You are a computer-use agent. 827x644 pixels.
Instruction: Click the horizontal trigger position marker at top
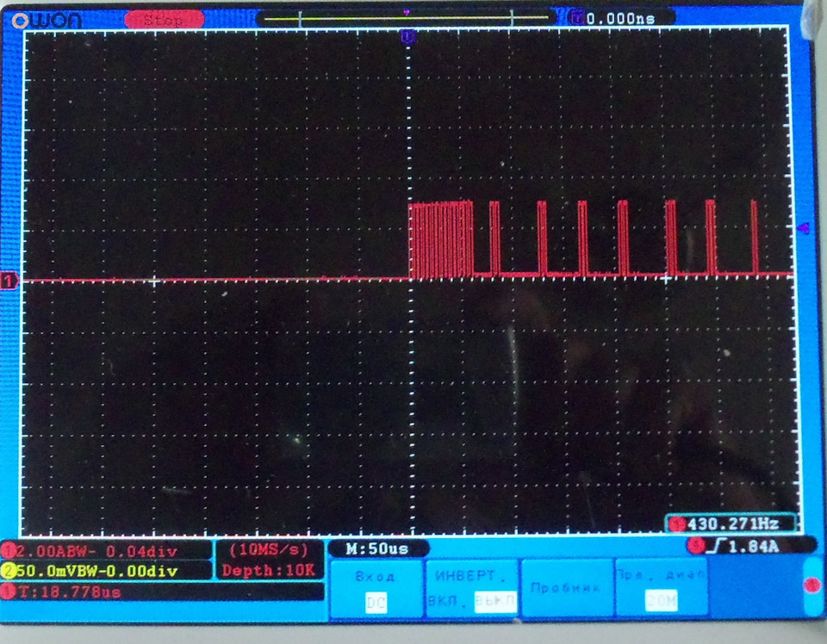pyautogui.click(x=407, y=36)
